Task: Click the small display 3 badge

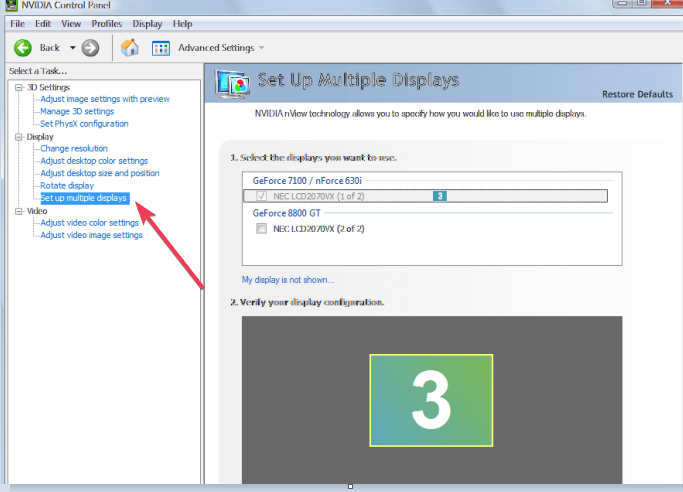Action: pos(440,196)
